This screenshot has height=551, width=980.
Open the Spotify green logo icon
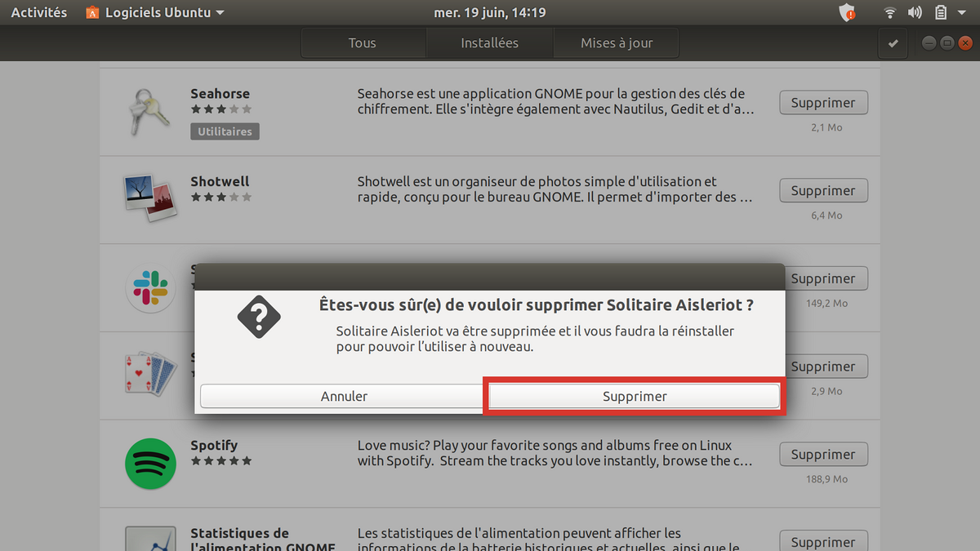[151, 464]
